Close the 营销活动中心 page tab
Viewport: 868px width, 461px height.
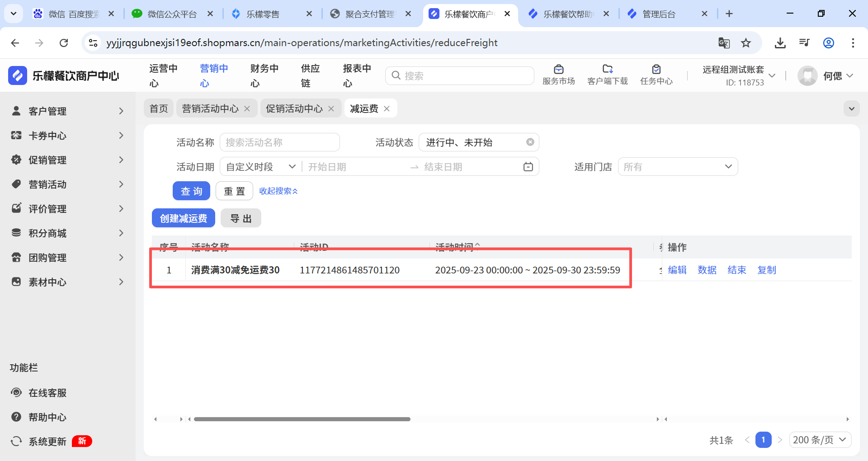coord(247,109)
